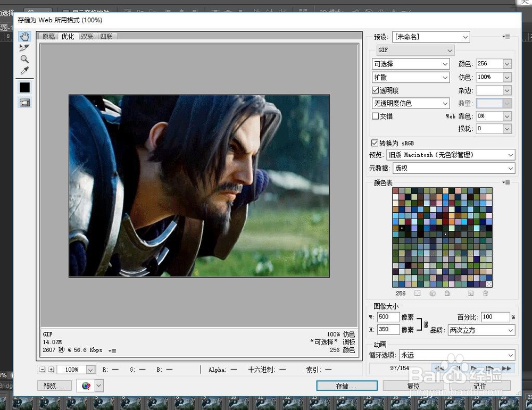Select the transparent swatch in color table
The height and width of the screenshot is (410, 532).
[x=489, y=284]
